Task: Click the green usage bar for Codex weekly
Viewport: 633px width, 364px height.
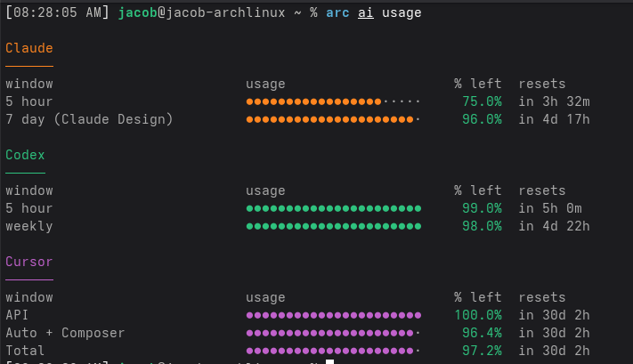Action: pyautogui.click(x=334, y=226)
